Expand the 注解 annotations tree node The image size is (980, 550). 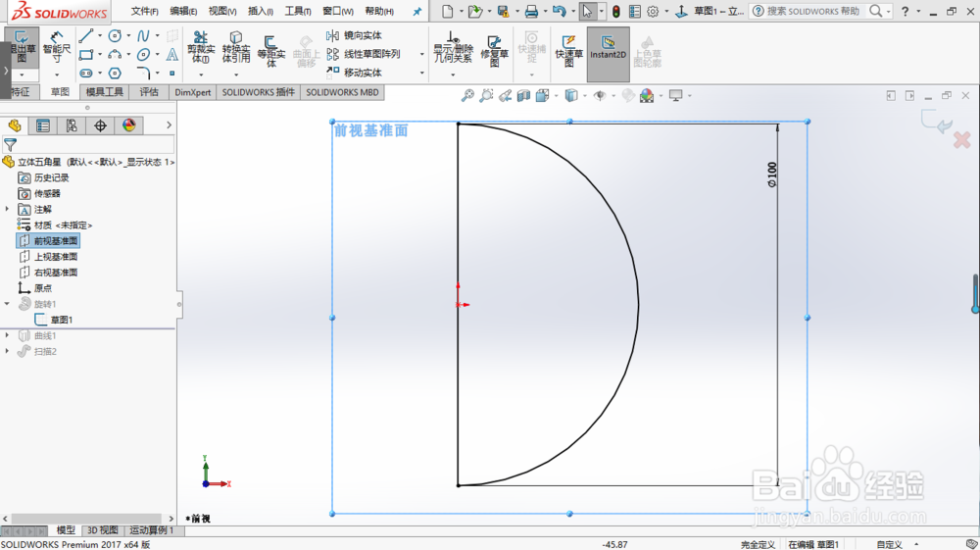[8, 210]
